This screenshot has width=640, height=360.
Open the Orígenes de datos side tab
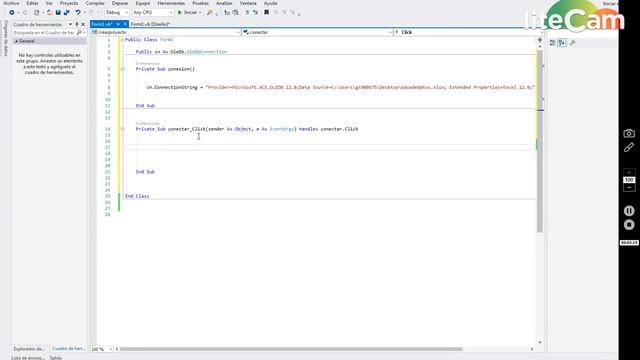pos(5,38)
